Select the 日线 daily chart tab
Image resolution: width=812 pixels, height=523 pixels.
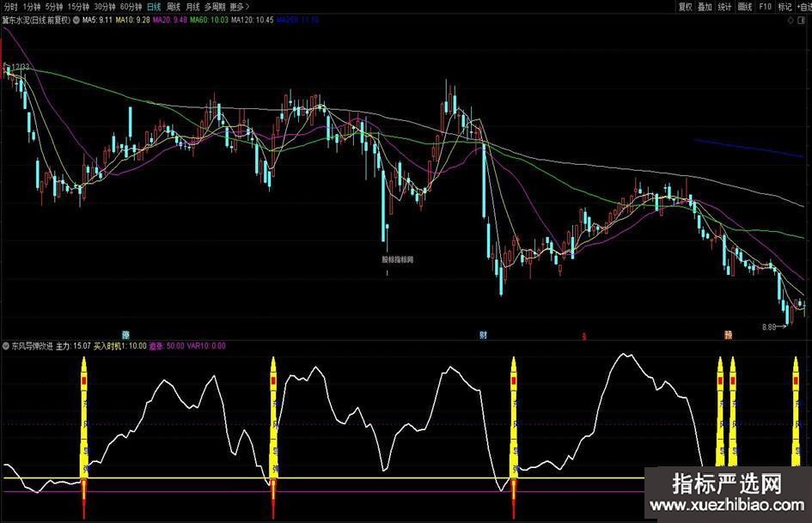(x=154, y=7)
